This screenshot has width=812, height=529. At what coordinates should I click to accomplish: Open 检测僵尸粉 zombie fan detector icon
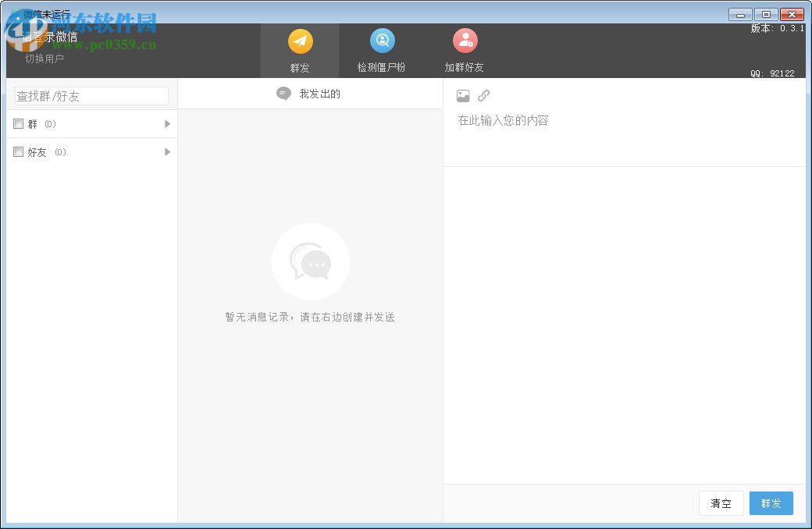pos(383,40)
